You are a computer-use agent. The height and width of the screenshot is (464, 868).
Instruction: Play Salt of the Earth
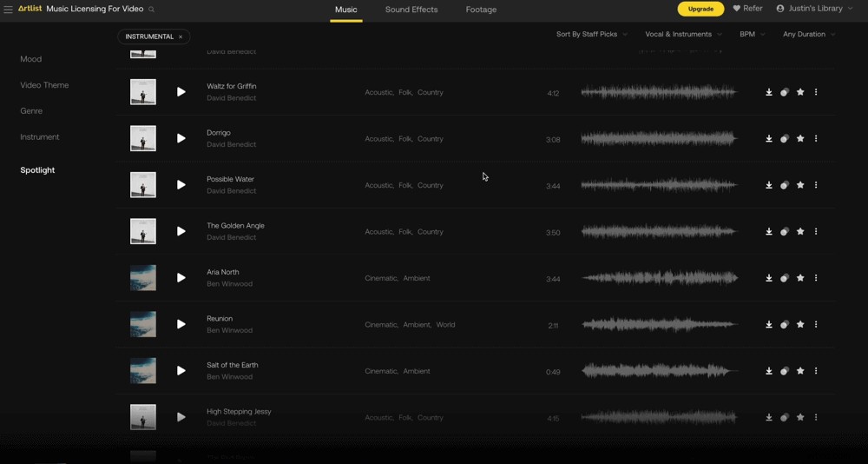(181, 371)
